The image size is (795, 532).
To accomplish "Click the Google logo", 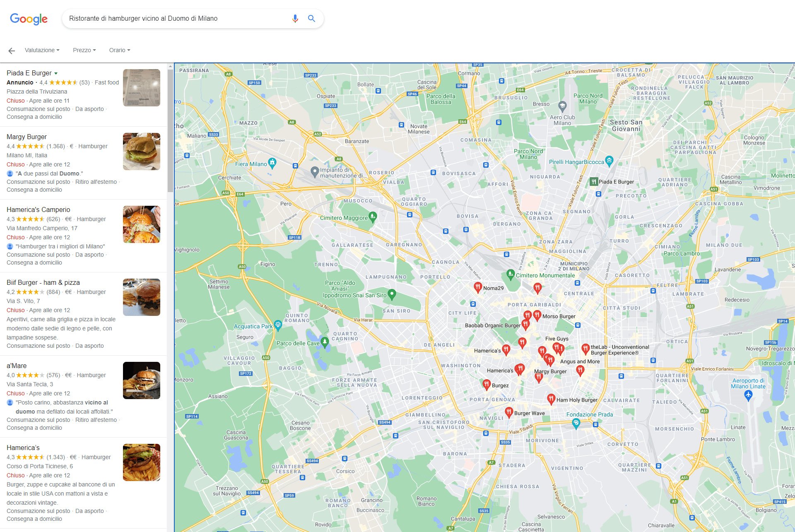I will coord(29,19).
